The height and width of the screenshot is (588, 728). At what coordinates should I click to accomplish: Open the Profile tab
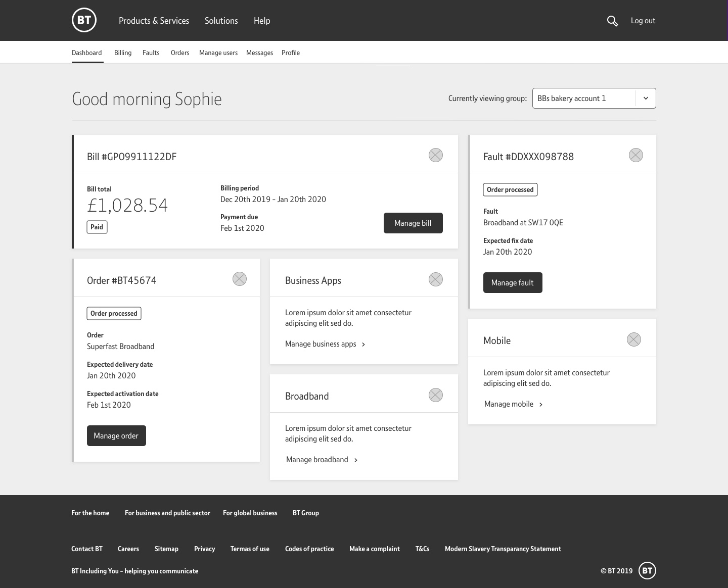point(291,53)
